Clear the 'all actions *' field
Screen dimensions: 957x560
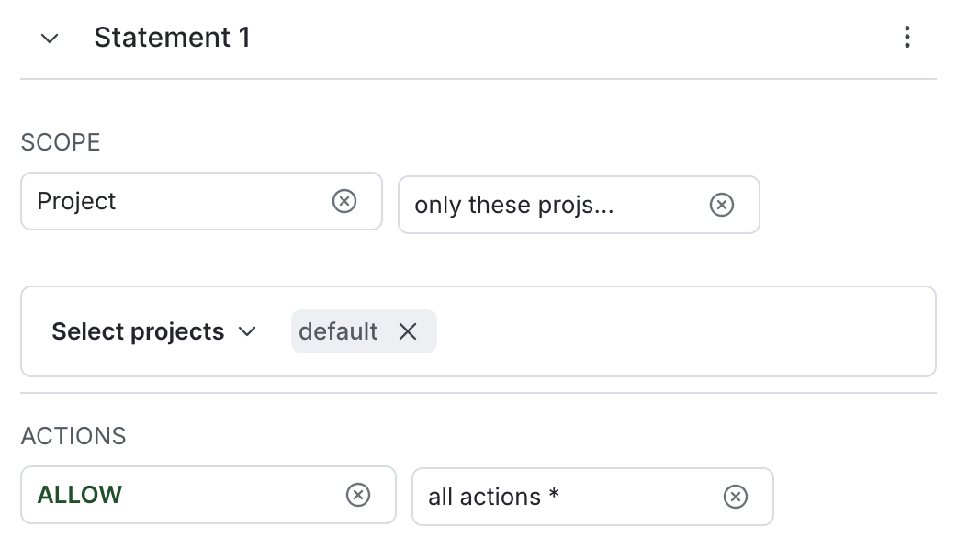point(735,497)
